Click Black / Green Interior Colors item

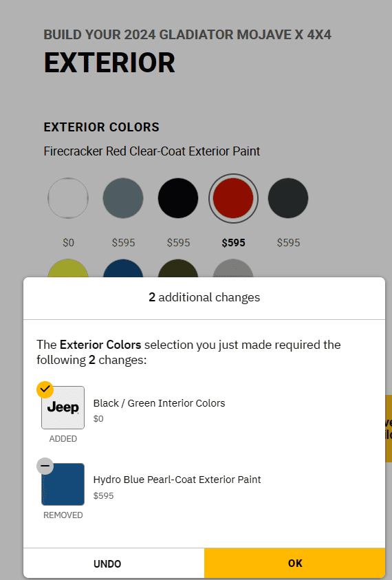[159, 403]
